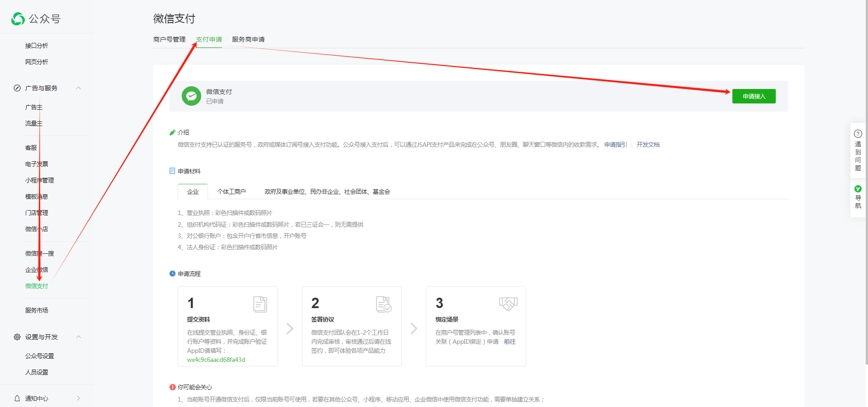Open 流量主 in the sidebar
This screenshot has width=868, height=407.
click(x=34, y=123)
